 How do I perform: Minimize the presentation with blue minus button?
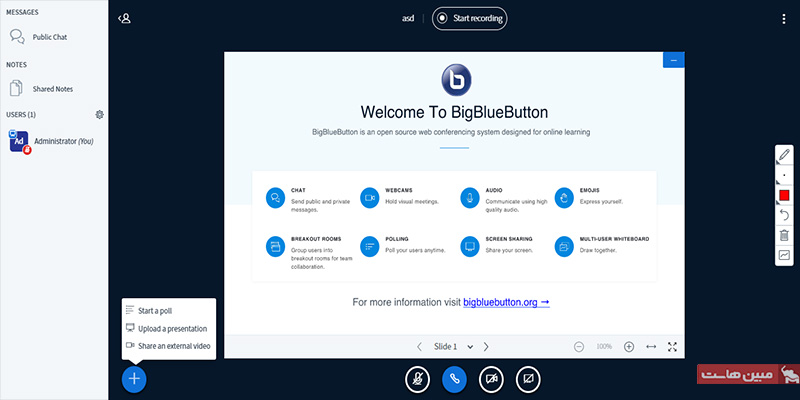(x=673, y=60)
